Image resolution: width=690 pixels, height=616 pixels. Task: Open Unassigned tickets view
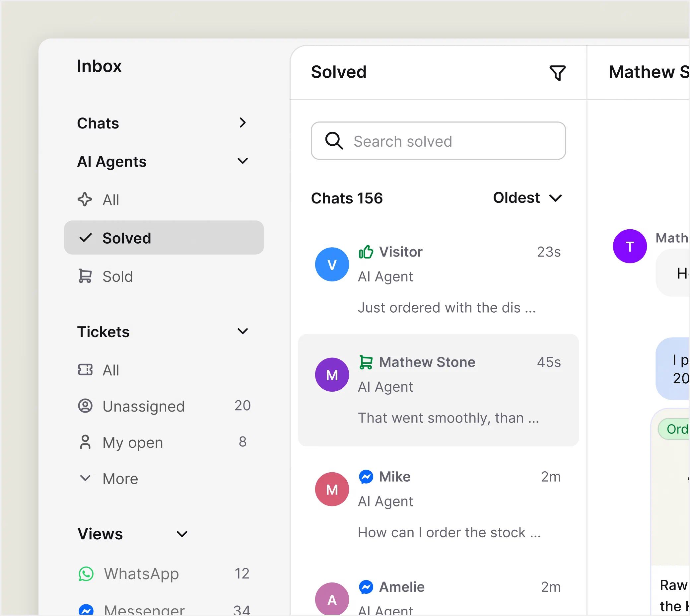pyautogui.click(x=164, y=406)
